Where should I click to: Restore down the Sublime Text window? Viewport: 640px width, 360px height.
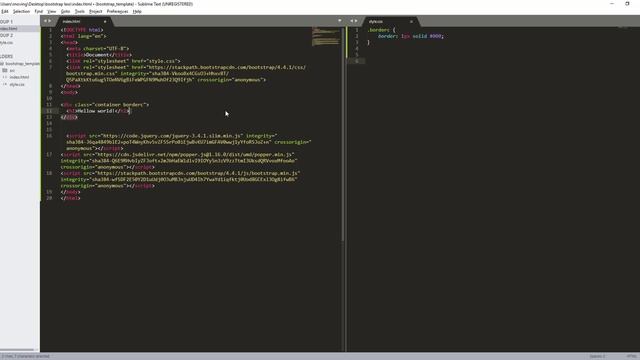pos(627,4)
